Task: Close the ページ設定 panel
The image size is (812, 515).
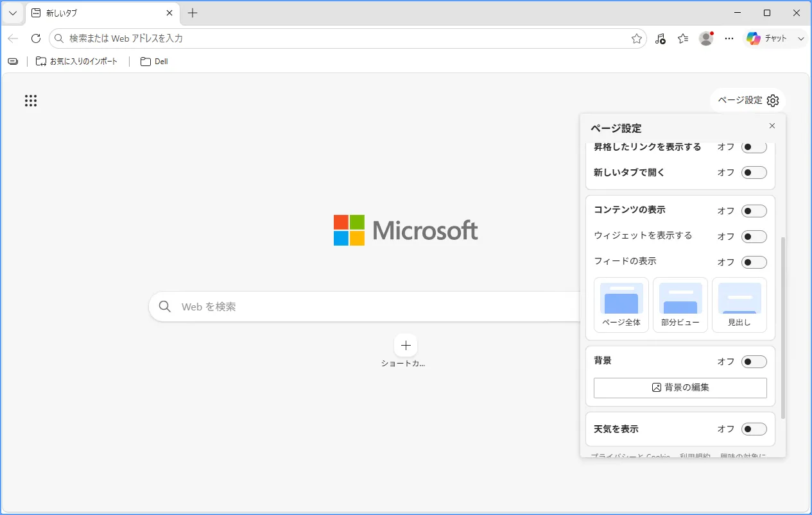Action: (x=772, y=126)
